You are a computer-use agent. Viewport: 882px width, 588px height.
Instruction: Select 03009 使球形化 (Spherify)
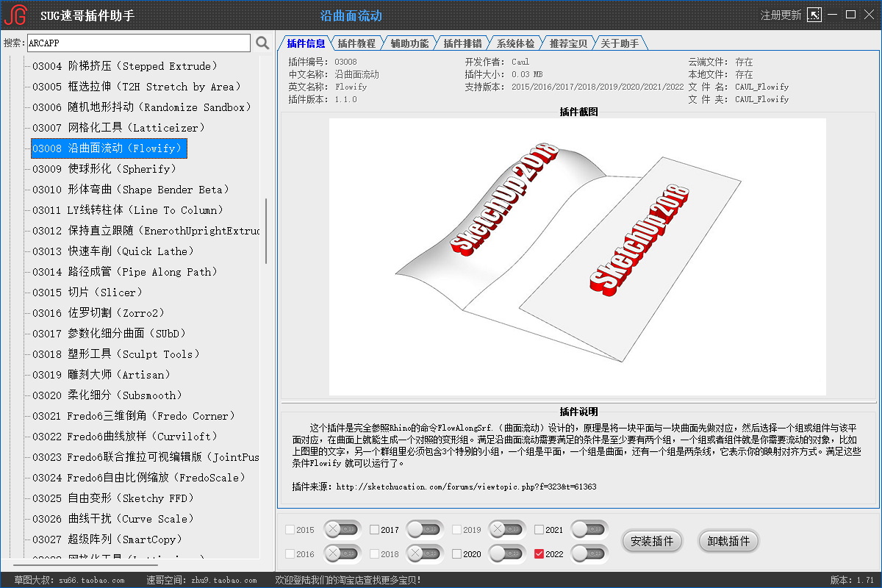point(104,169)
